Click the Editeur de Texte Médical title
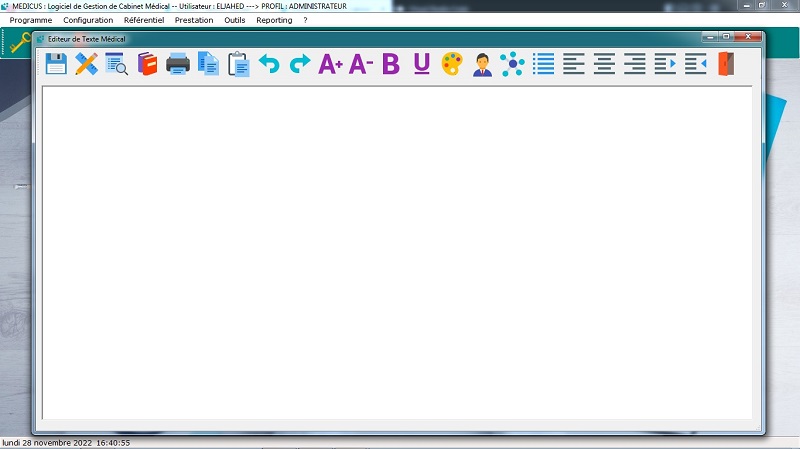Viewport: 800px width, 449px height. pyautogui.click(x=87, y=39)
